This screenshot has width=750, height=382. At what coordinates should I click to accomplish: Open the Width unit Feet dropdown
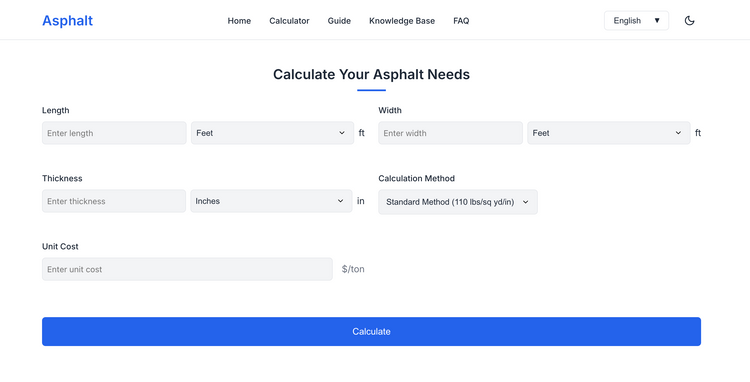[608, 133]
